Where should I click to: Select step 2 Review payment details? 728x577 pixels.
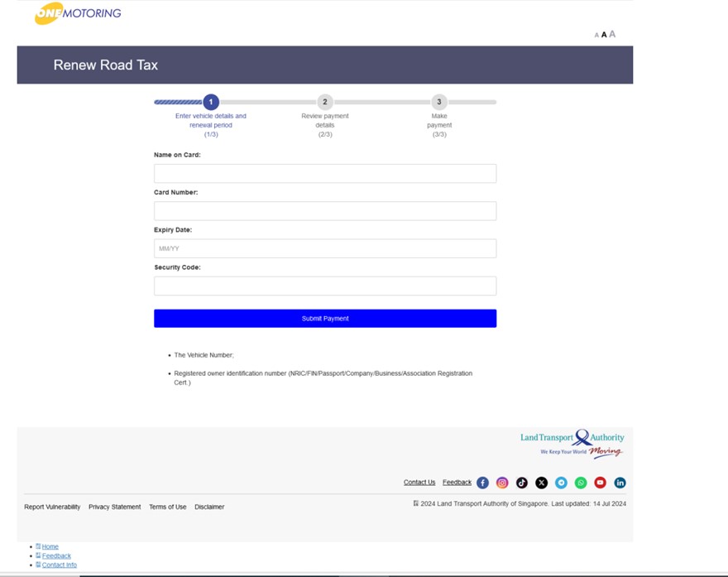tap(325, 102)
